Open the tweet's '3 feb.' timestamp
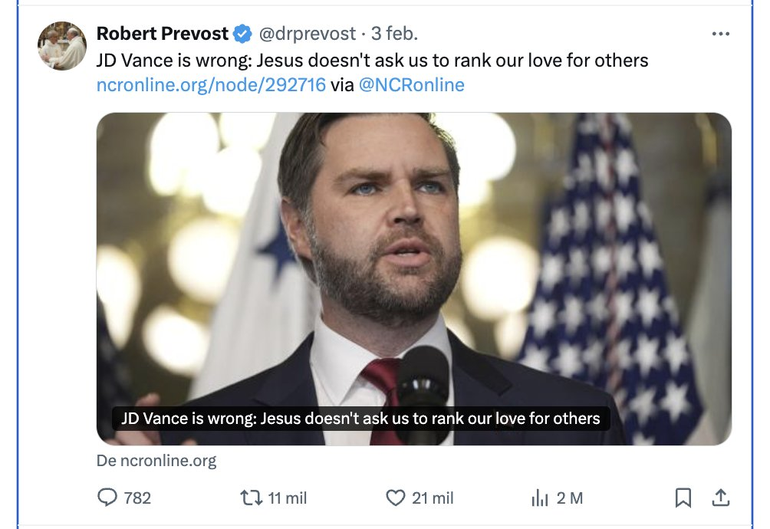This screenshot has height=529, width=770. pos(395,35)
